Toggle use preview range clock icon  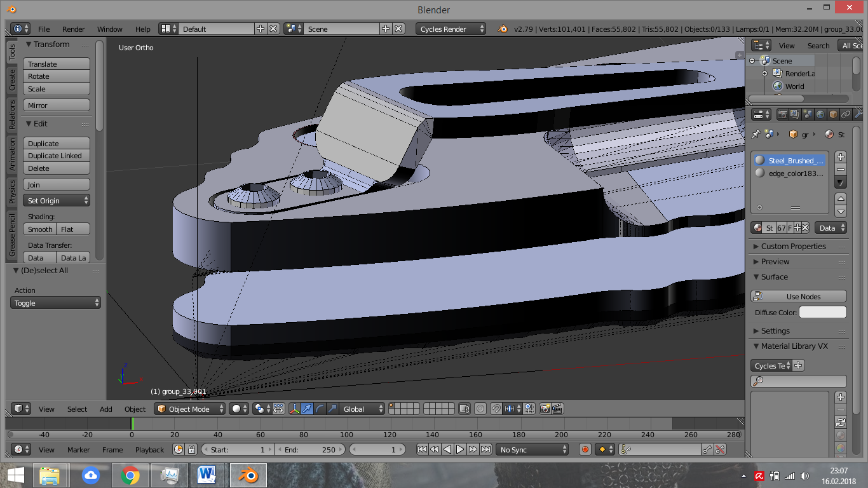click(x=178, y=449)
